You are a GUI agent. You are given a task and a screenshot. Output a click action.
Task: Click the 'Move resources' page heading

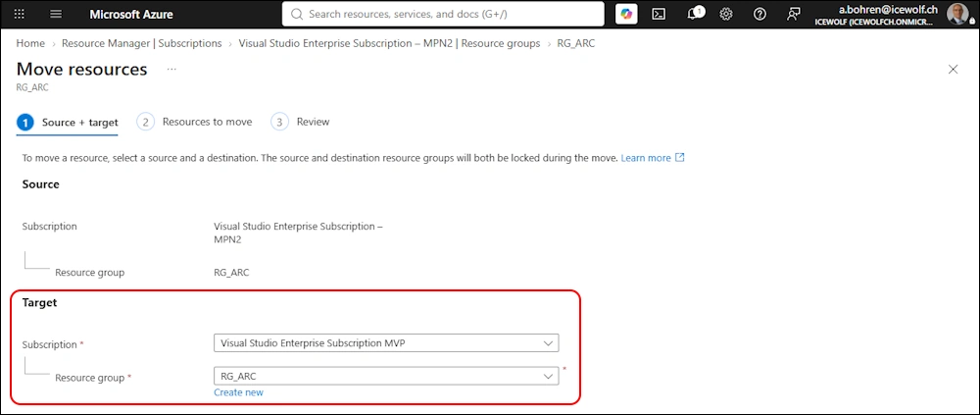coord(82,69)
